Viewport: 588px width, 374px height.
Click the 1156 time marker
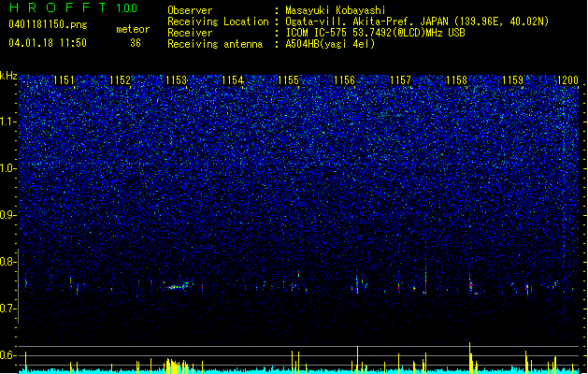344,80
